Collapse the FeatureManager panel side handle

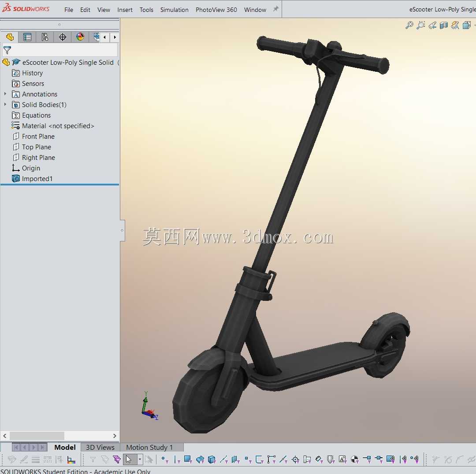point(122,230)
